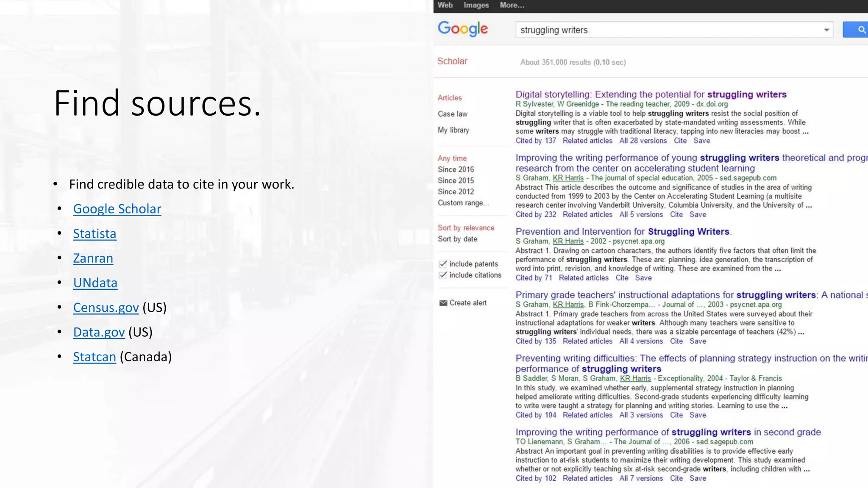The height and width of the screenshot is (488, 868).
Task: Toggle the include patents checkbox
Action: (443, 264)
